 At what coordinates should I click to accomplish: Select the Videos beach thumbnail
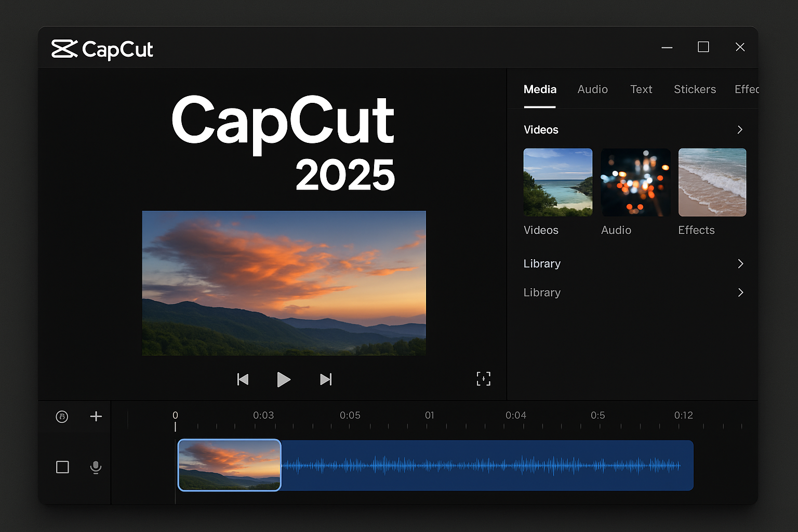[557, 182]
